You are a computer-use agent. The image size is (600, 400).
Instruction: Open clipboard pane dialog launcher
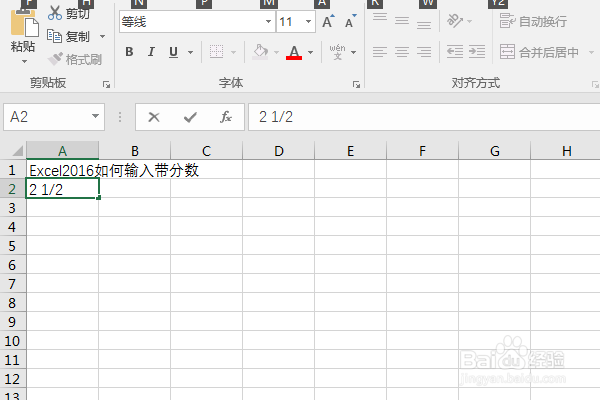tap(106, 84)
